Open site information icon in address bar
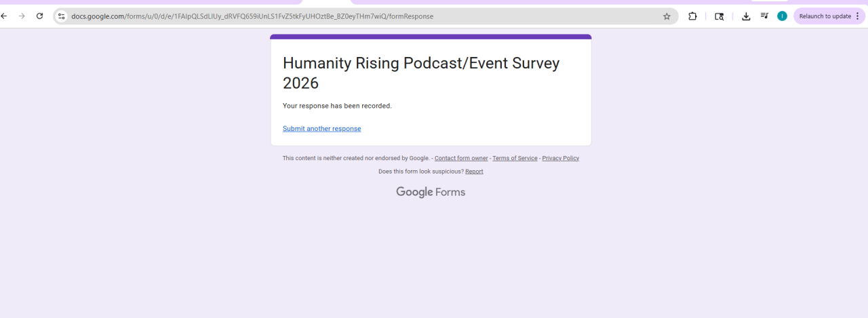Screen dimensions: 868x318 [61, 16]
